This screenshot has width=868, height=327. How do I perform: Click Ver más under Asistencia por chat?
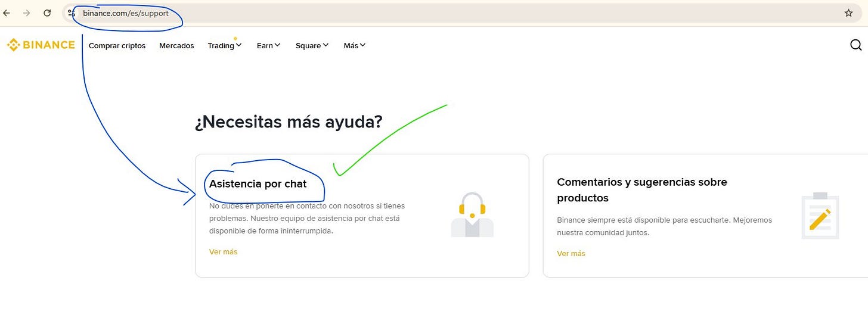[x=223, y=252]
